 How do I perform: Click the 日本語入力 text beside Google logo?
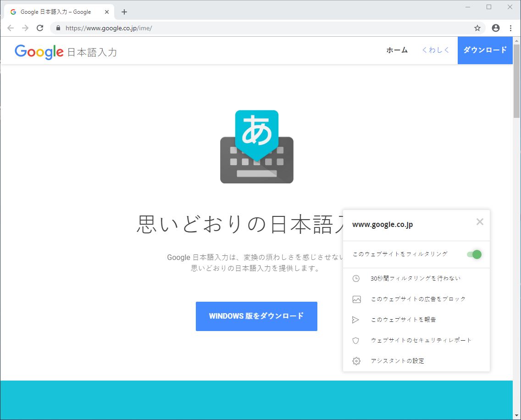tap(92, 52)
